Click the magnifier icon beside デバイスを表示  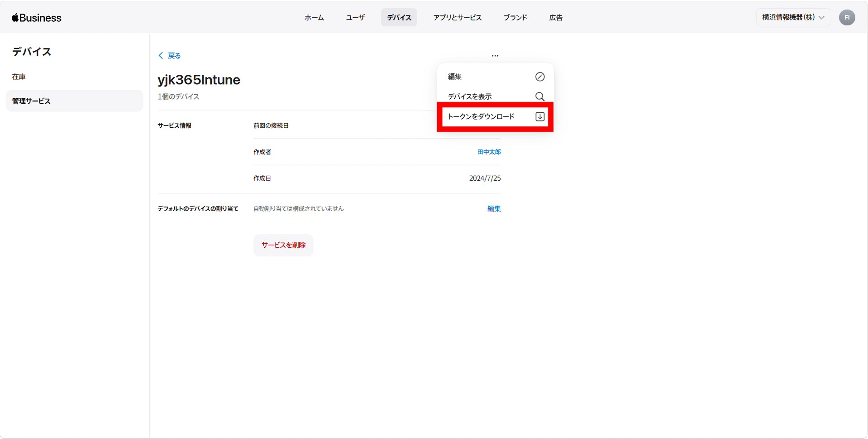(540, 96)
